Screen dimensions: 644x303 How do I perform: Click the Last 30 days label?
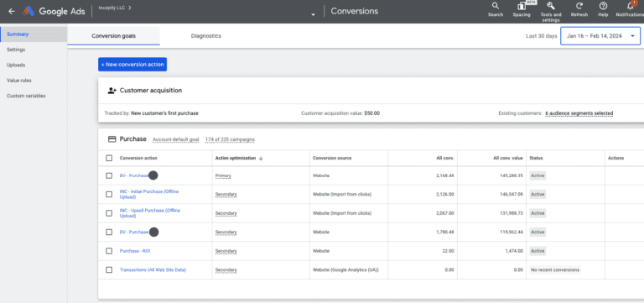542,36
